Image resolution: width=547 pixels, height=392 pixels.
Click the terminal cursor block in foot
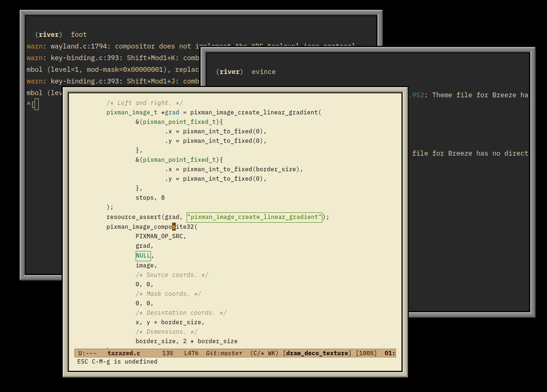pos(36,105)
